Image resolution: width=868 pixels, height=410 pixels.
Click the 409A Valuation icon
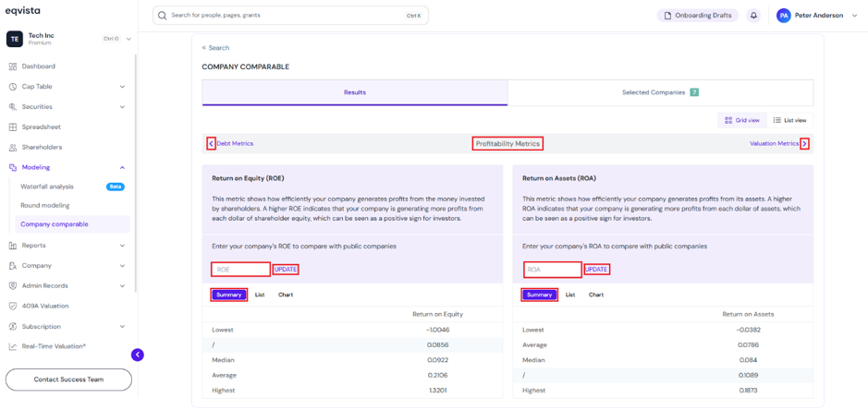click(13, 306)
